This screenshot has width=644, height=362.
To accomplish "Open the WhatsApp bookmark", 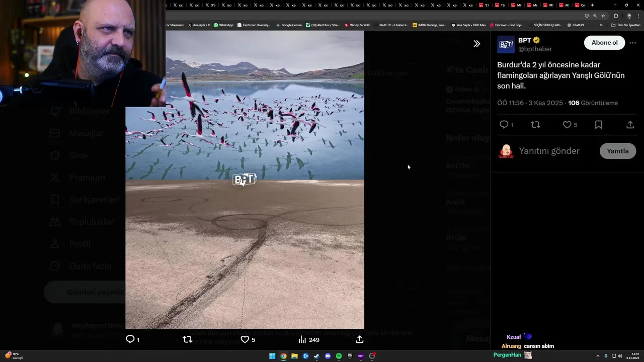I will [223, 25].
